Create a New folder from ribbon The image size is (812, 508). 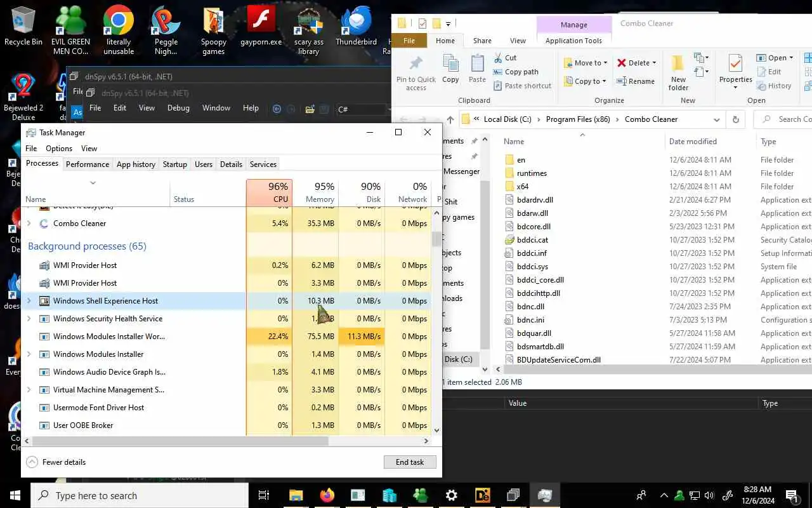point(678,72)
